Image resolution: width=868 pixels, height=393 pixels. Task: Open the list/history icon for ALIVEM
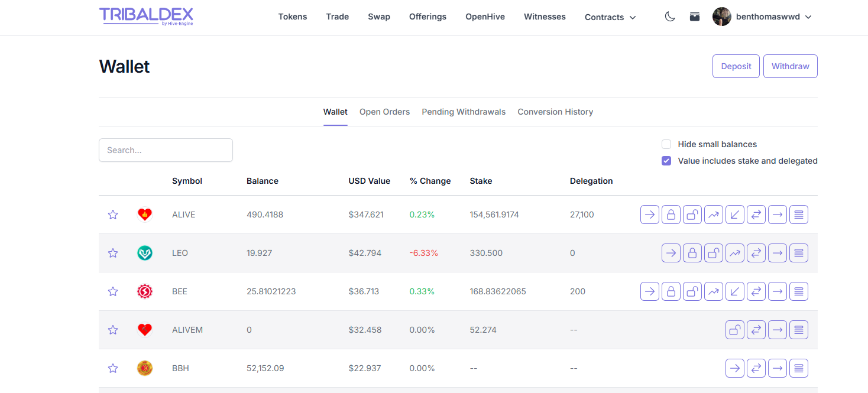[x=799, y=330]
